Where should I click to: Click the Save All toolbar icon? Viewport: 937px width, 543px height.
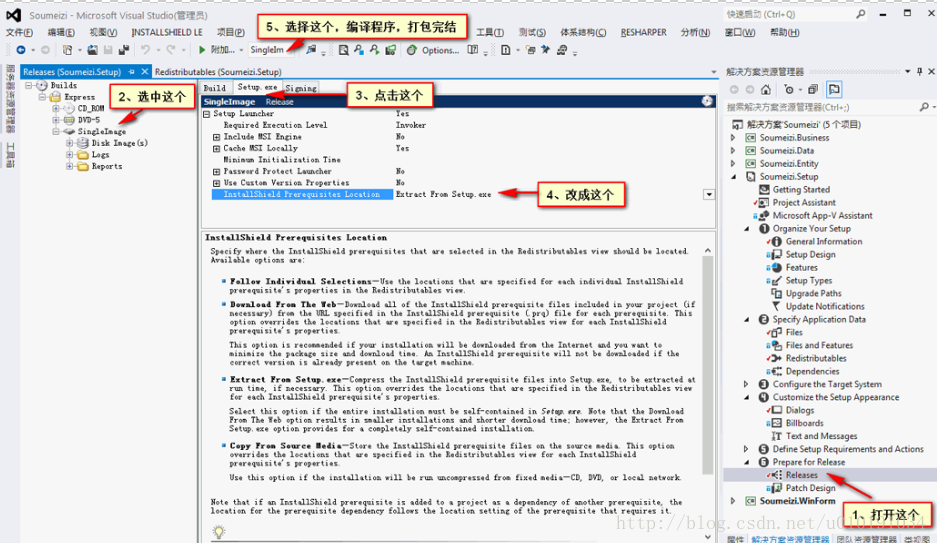click(x=124, y=50)
